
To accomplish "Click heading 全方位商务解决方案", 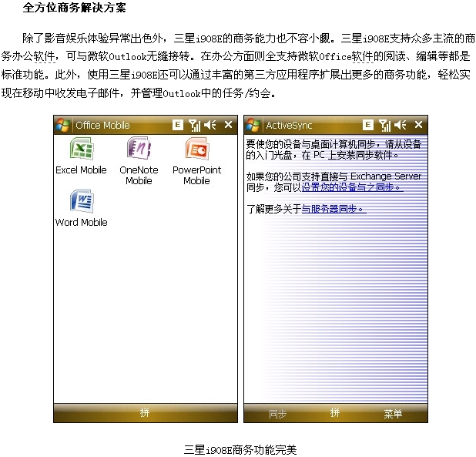I will pyautogui.click(x=75, y=8).
